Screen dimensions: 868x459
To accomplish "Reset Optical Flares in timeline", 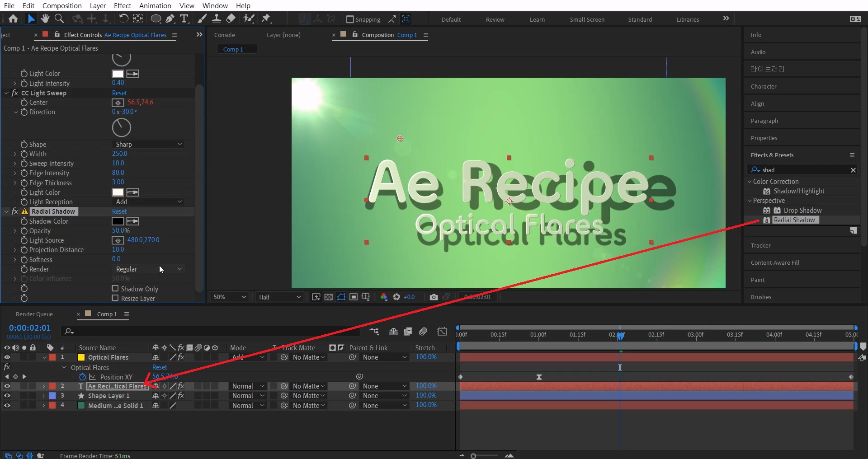I will pos(160,367).
